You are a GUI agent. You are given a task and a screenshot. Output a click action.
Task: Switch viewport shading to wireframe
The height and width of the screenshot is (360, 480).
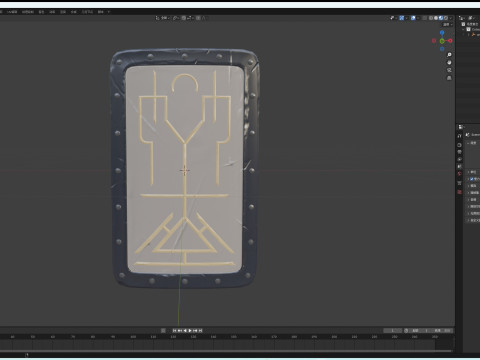coord(431,18)
